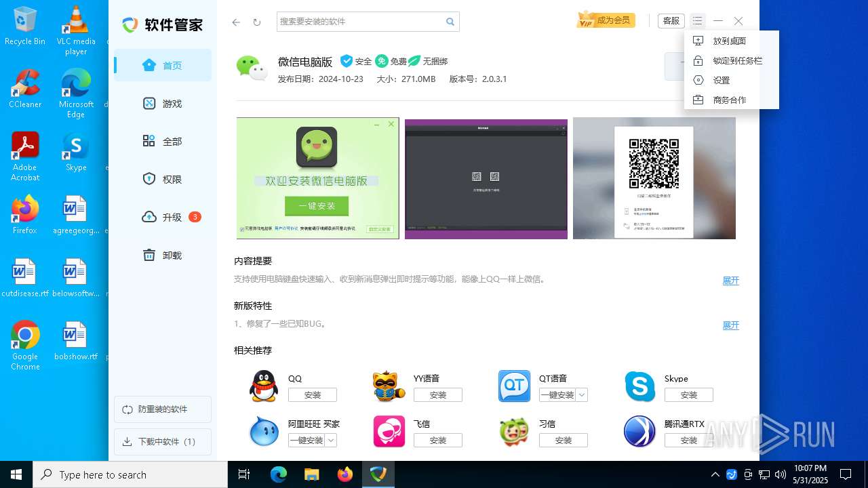
Task: Click the 腾讯通RTX app icon
Action: tap(640, 432)
